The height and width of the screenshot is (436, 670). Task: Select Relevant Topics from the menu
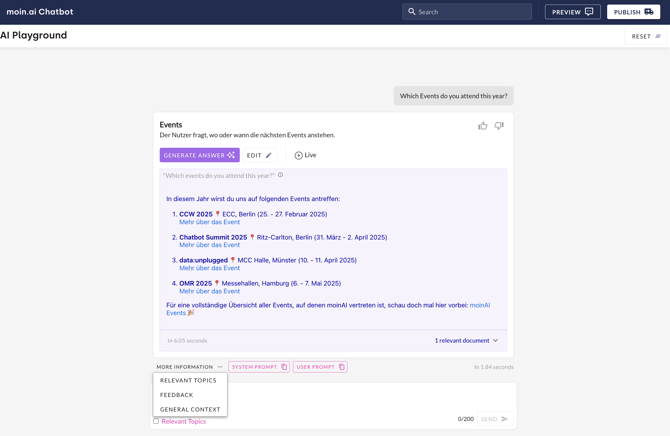[x=188, y=380]
